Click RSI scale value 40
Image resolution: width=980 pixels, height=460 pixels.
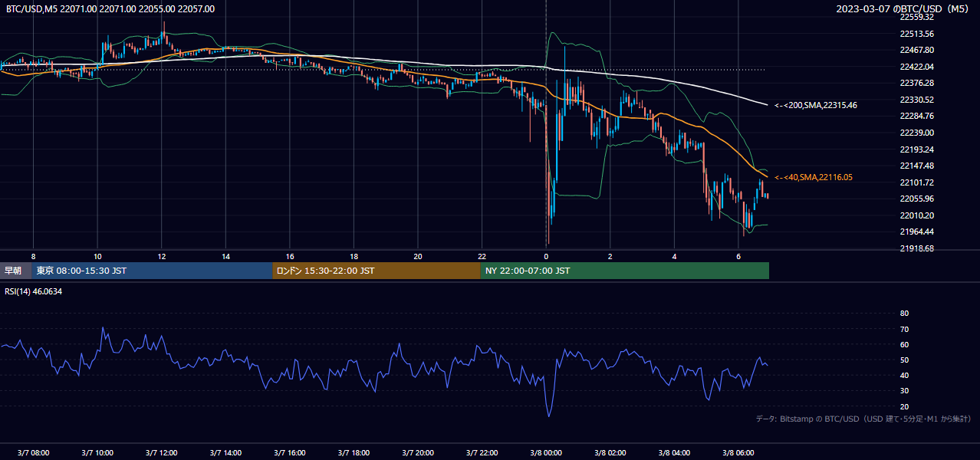coord(904,375)
